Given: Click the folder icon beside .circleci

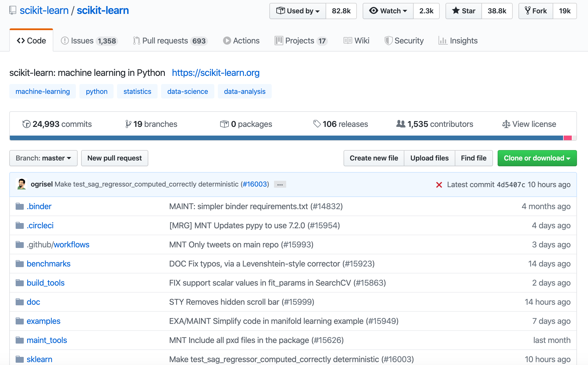Looking at the screenshot, I should 20,225.
